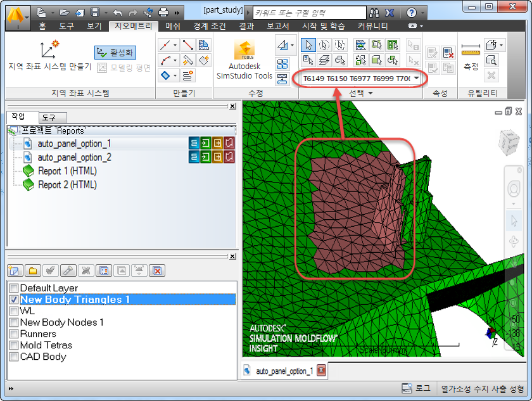Check the CAD Body layer checkbox

(x=13, y=357)
